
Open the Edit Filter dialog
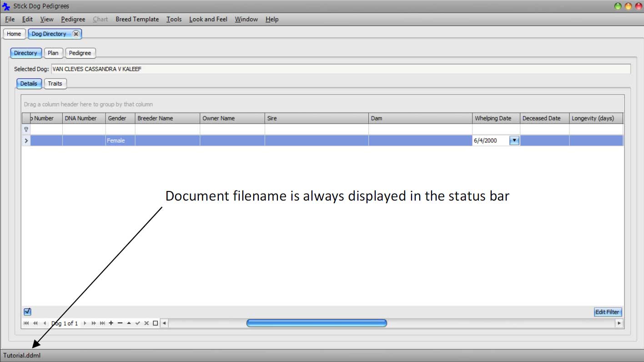click(608, 312)
